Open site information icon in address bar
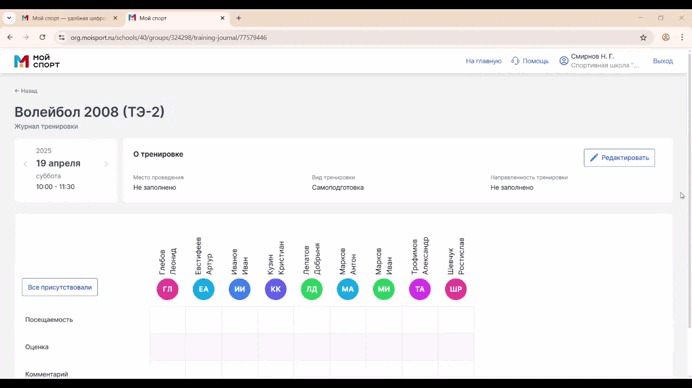Screen dimensions: 692x388 (62, 38)
